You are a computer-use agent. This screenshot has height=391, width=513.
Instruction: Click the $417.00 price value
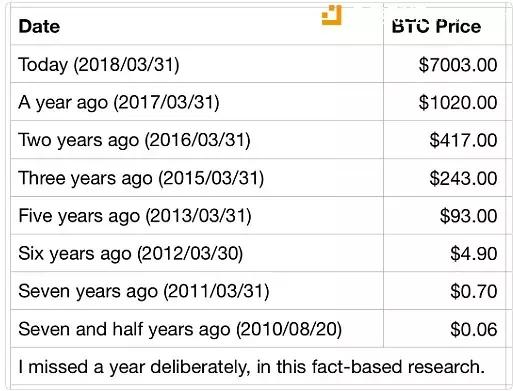[463, 140]
